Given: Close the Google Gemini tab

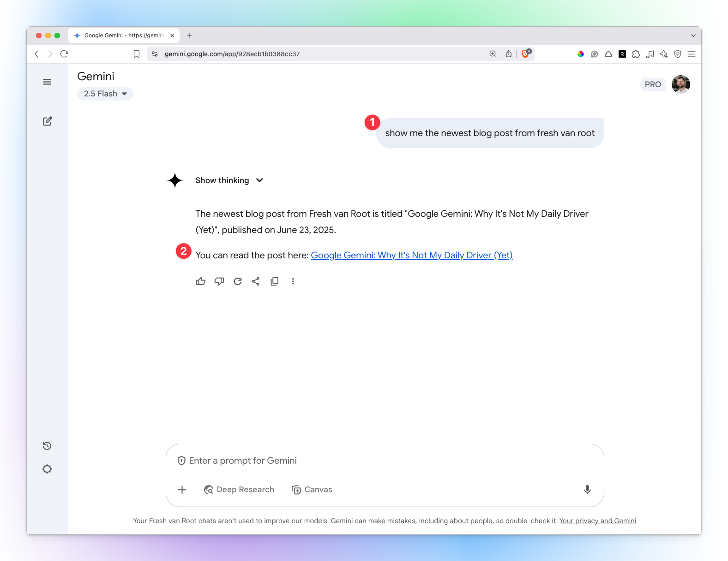Looking at the screenshot, I should [172, 36].
